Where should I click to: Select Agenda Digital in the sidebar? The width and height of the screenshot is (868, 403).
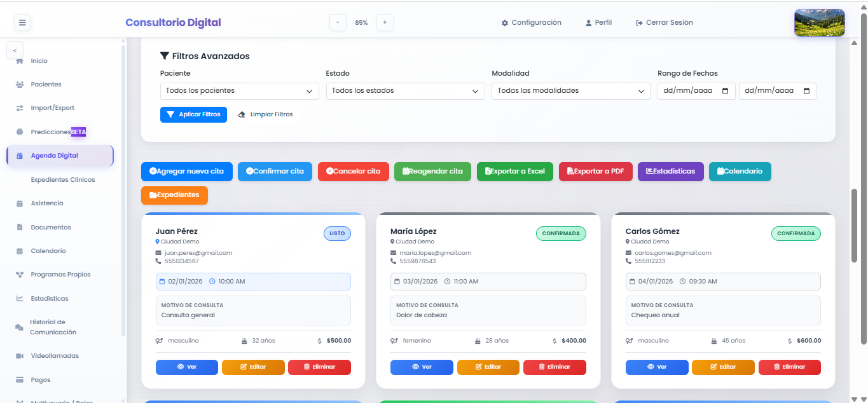[60, 156]
